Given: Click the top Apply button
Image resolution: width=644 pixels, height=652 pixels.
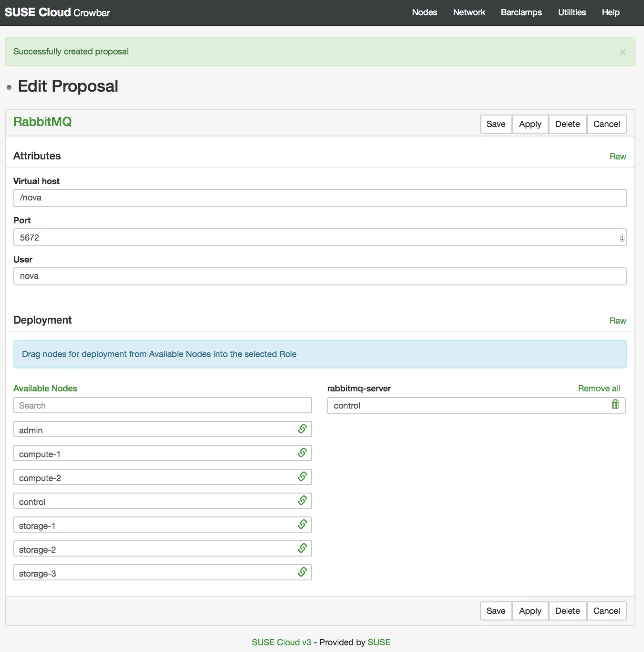Looking at the screenshot, I should click(530, 124).
